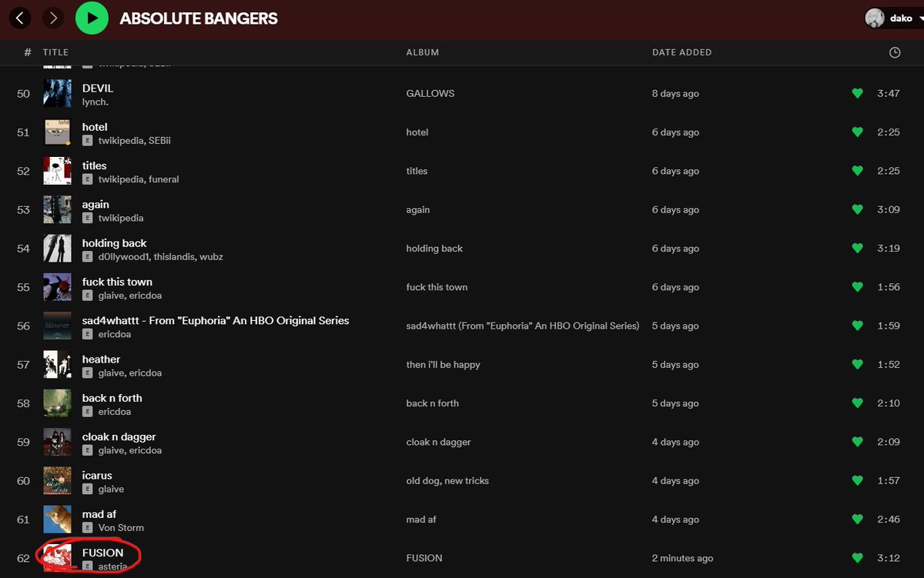Viewport: 924px width, 578px height.
Task: Click the Von Storm artist link
Action: (121, 528)
